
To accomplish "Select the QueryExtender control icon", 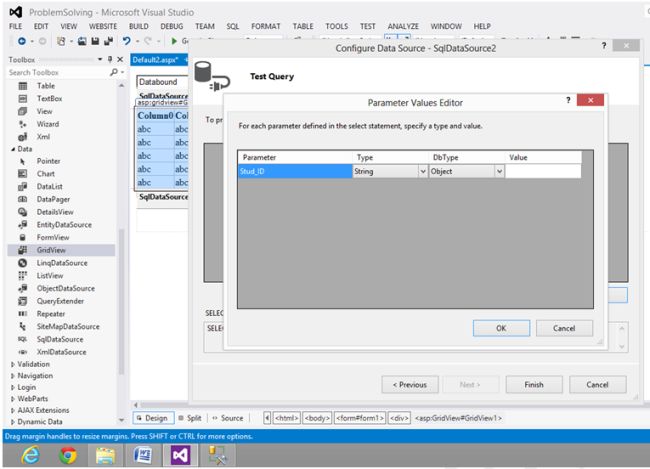I will point(23,301).
